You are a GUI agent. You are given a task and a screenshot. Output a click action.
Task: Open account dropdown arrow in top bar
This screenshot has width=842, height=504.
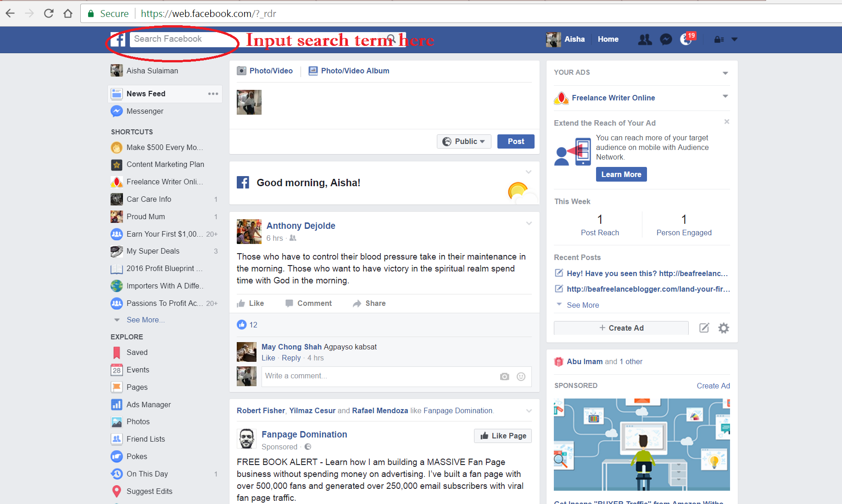point(734,39)
